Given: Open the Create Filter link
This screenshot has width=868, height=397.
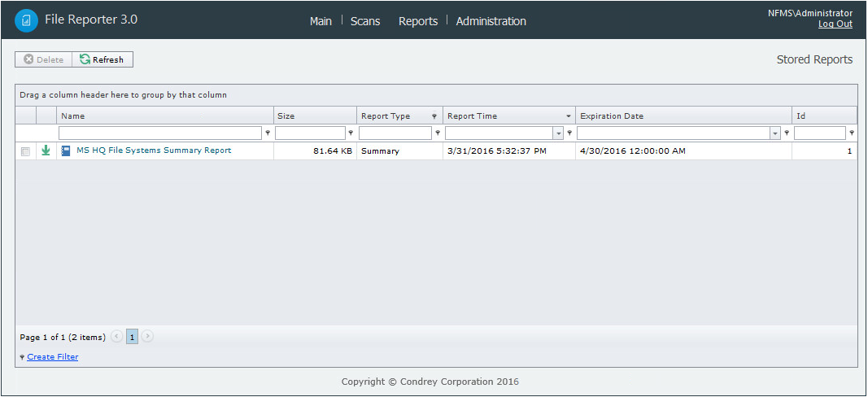Looking at the screenshot, I should pyautogui.click(x=53, y=356).
